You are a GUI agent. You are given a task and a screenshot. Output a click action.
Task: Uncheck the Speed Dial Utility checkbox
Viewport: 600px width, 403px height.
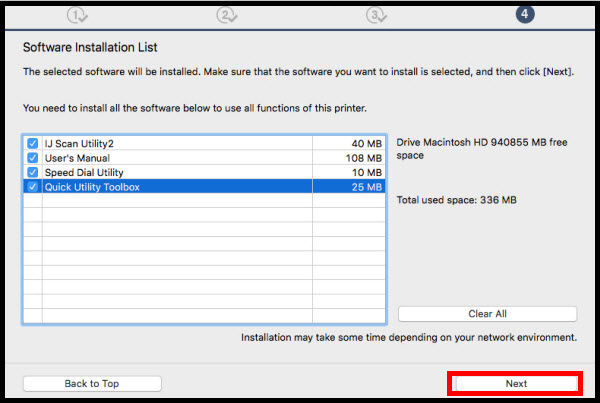(x=33, y=172)
